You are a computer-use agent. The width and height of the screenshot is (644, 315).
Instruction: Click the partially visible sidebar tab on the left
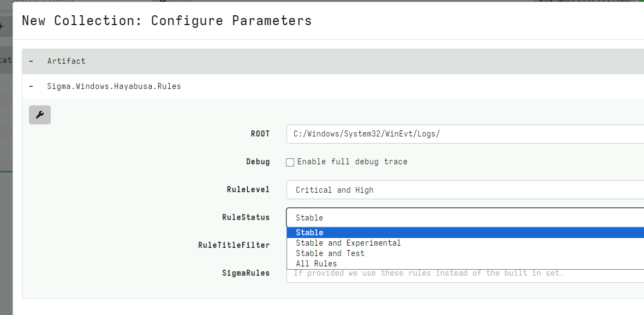pyautogui.click(x=4, y=60)
